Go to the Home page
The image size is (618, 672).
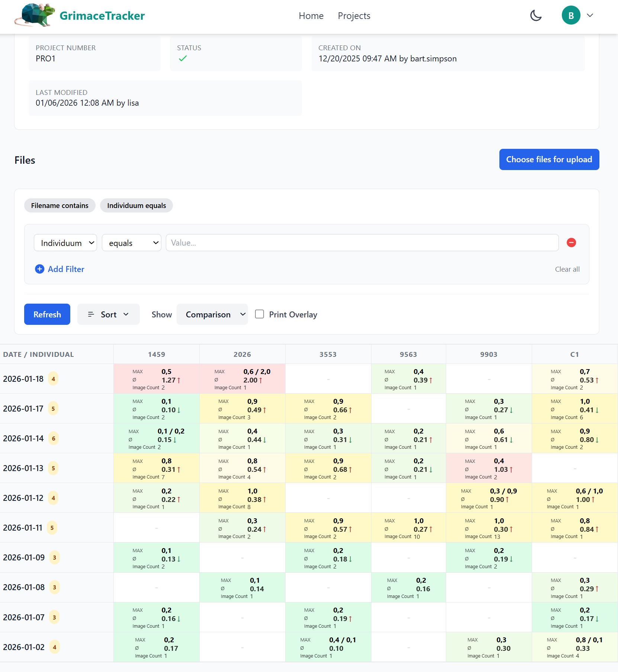(x=311, y=16)
